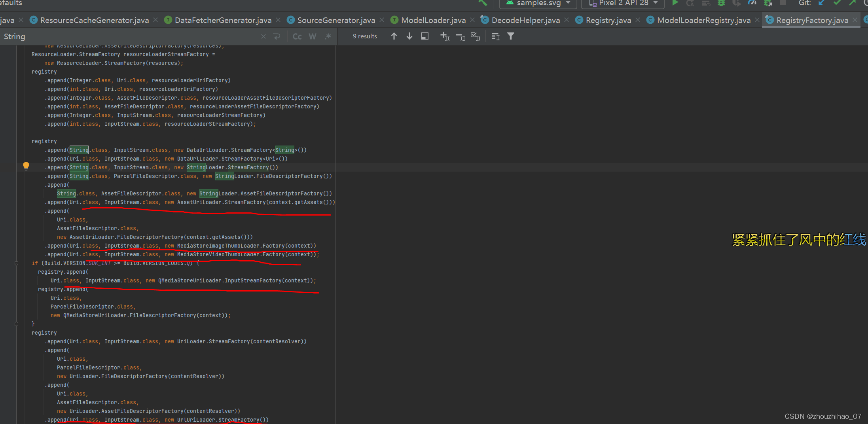Click resourceLoaderUriFactory in Integer.class append
Viewport: 868px width, 424px height.
click(190, 80)
